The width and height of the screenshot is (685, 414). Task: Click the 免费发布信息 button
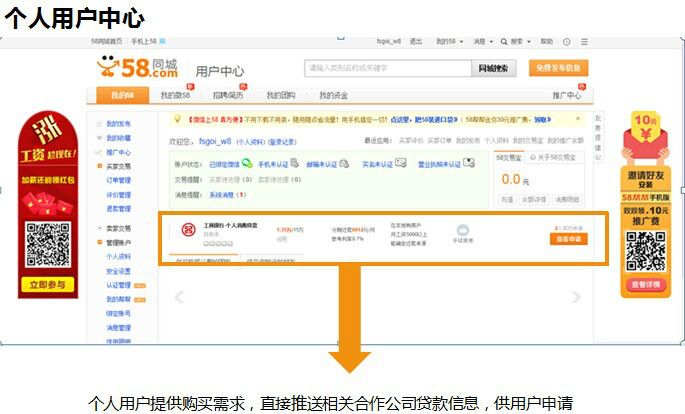tap(558, 68)
